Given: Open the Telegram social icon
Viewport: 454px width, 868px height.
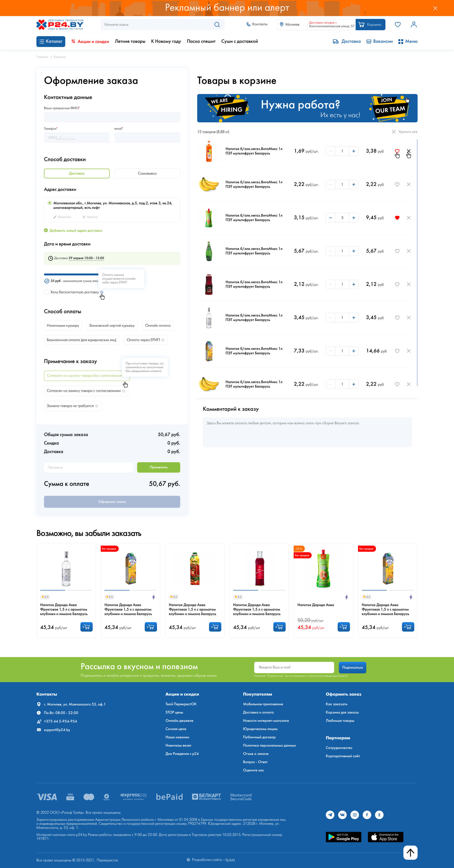Looking at the screenshot, I should click(x=330, y=815).
